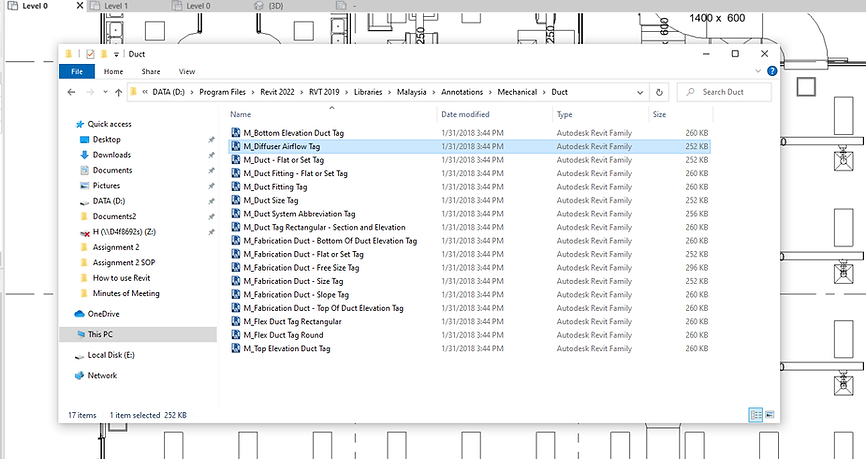This screenshot has width=866, height=459.
Task: Expand chevron after Libraries in breadcrumb
Action: pyautogui.click(x=389, y=92)
